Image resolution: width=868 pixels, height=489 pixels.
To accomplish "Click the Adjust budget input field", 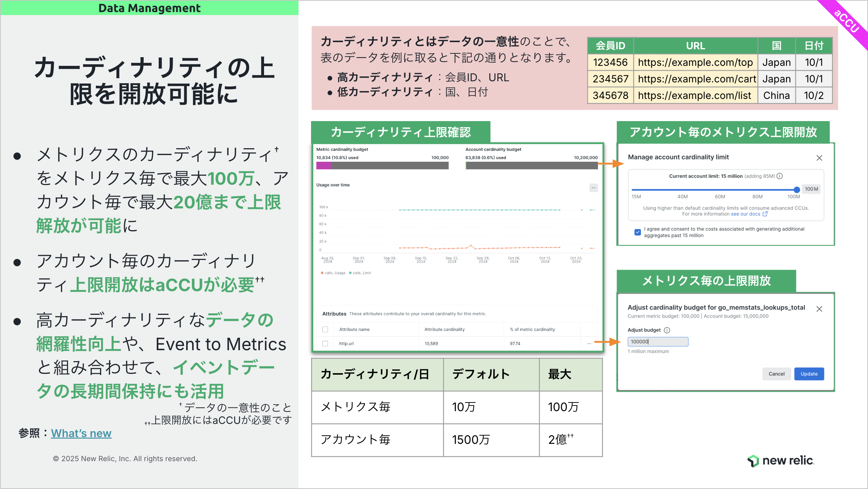I will point(658,342).
